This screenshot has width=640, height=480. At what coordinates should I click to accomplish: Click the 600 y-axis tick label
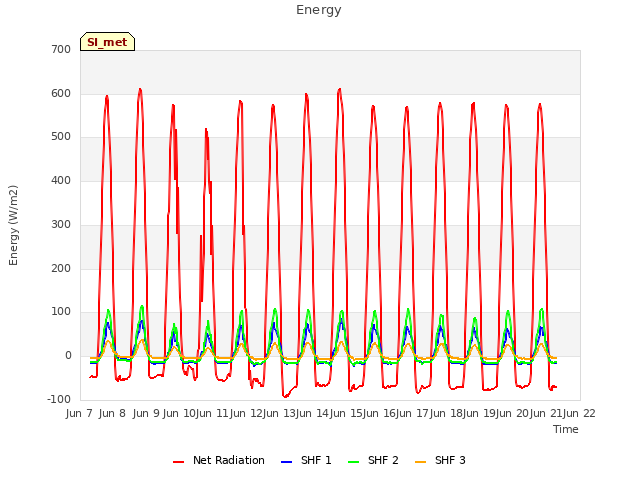(61, 93)
